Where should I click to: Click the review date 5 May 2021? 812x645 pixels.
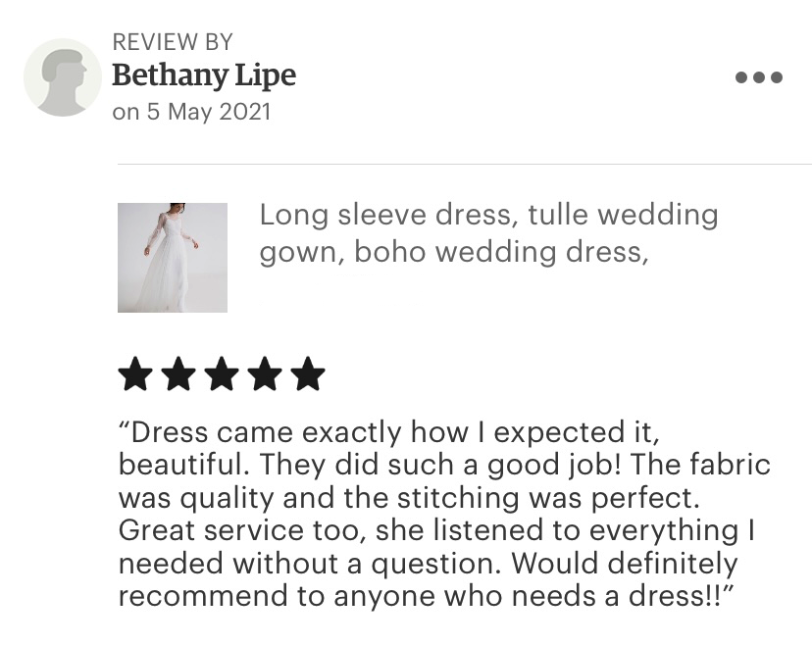coord(209,112)
